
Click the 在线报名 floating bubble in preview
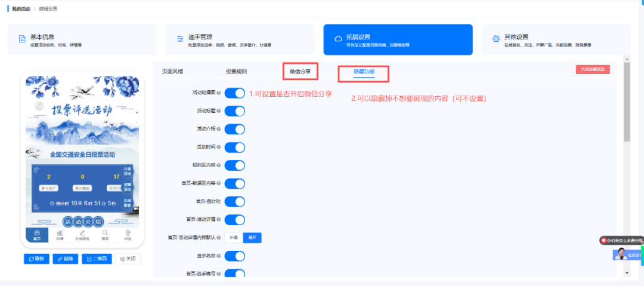(128, 203)
